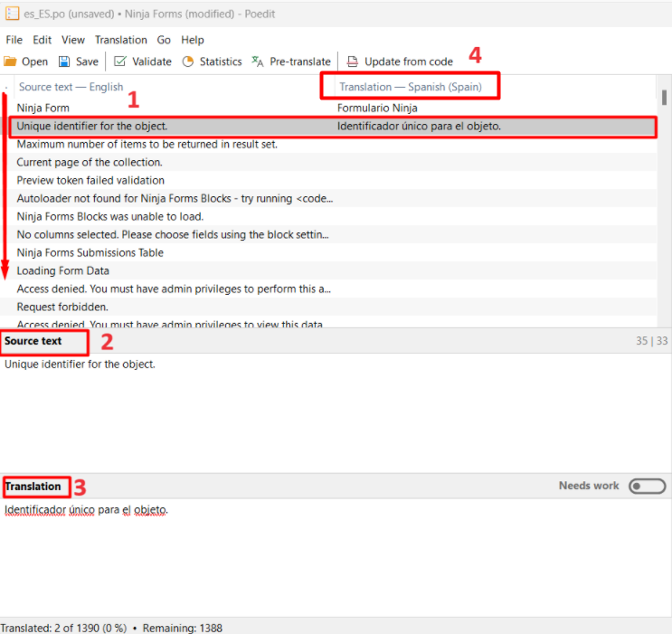672x634 pixels.
Task: Sort by Translation — Spanish (Spain) column header
Action: (x=411, y=88)
